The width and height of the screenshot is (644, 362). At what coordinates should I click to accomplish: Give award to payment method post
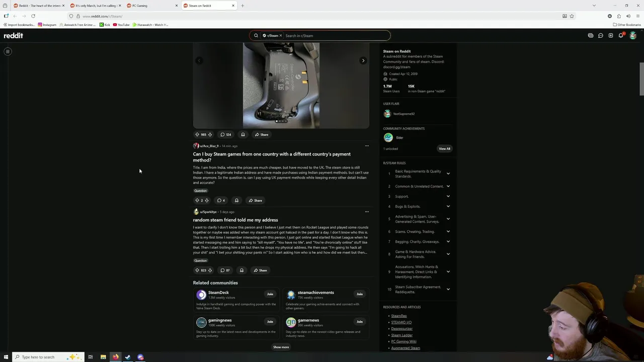(236, 200)
